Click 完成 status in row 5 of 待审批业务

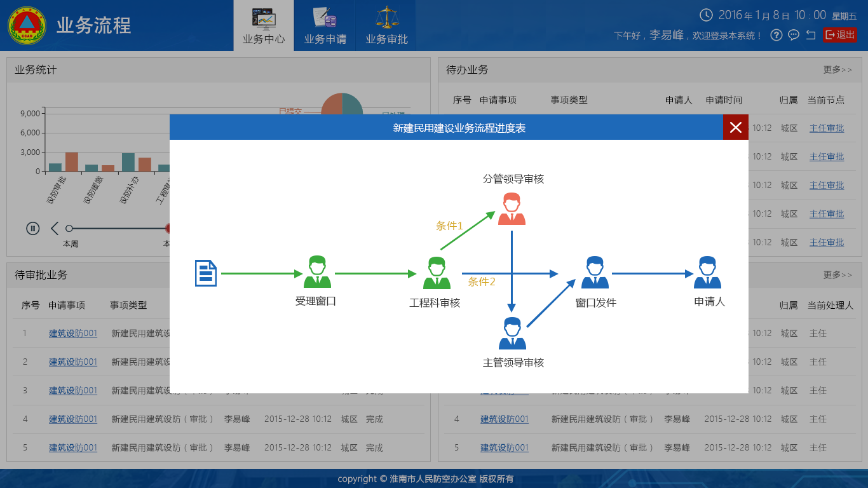pyautogui.click(x=374, y=447)
